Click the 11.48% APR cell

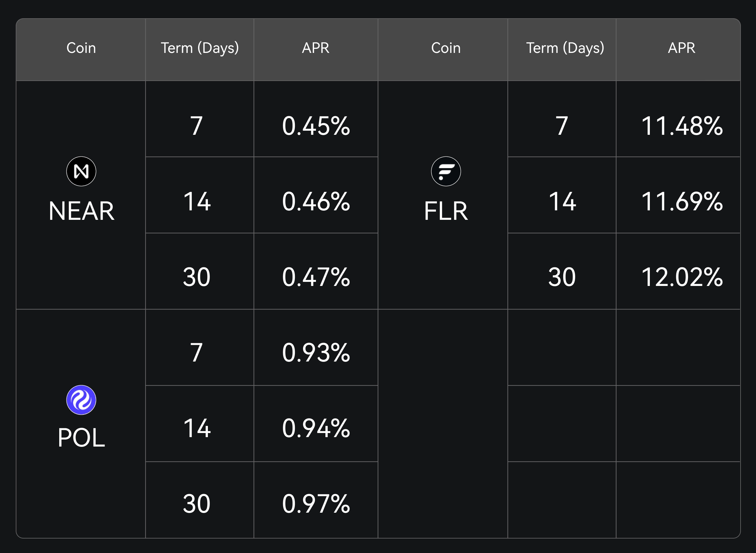(x=682, y=126)
